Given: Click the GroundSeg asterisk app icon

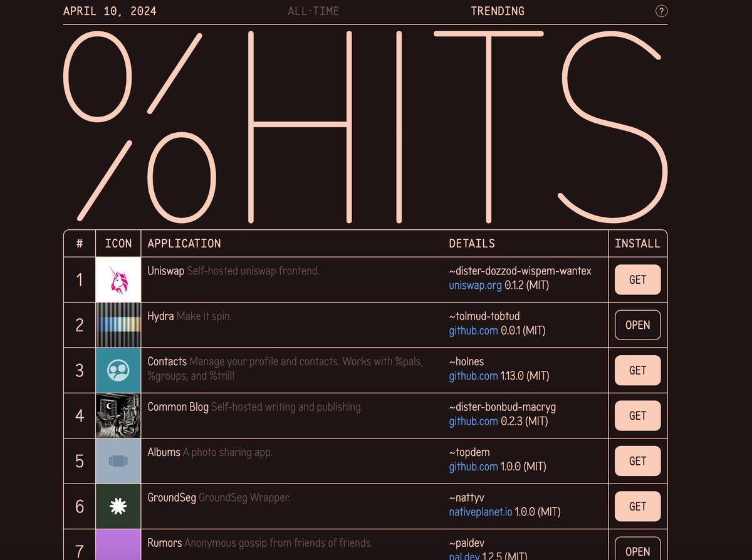Looking at the screenshot, I should [x=118, y=506].
